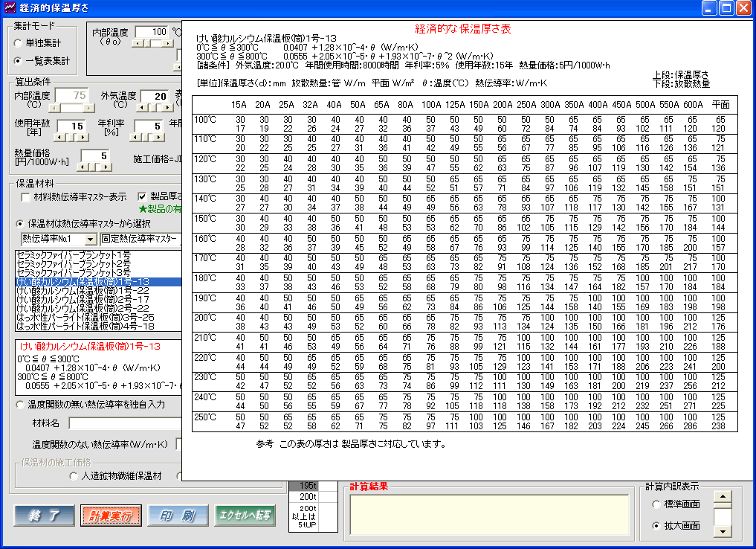Image resolution: width=756 pixels, height=549 pixels.
Task: Open the 固定熱伝導率マスター combo box
Action: (x=141, y=239)
